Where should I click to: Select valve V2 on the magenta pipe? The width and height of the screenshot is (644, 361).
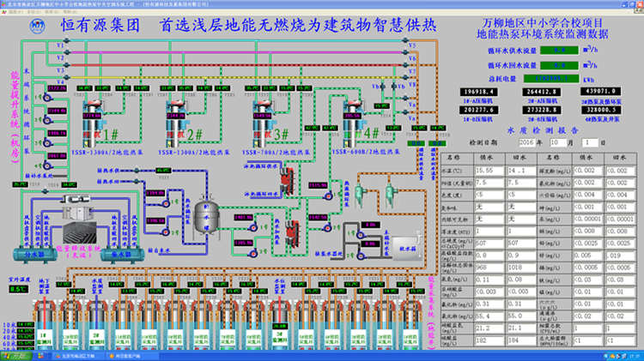click(66, 52)
